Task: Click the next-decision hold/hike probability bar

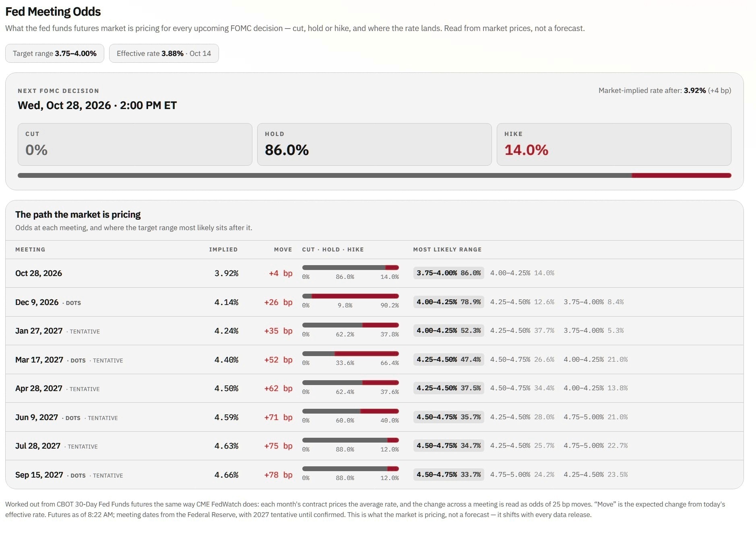Action: [x=374, y=175]
